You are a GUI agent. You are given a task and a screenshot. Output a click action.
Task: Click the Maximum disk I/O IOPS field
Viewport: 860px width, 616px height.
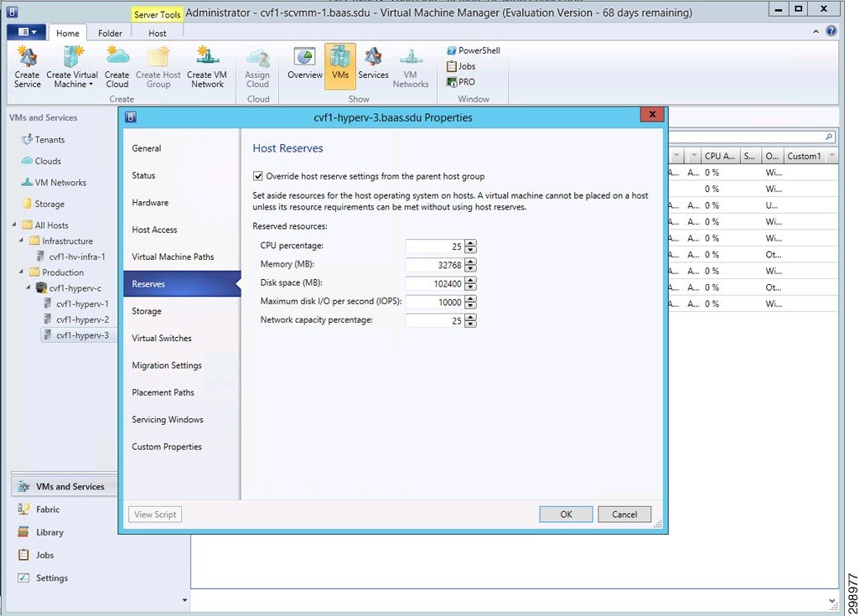tap(435, 303)
